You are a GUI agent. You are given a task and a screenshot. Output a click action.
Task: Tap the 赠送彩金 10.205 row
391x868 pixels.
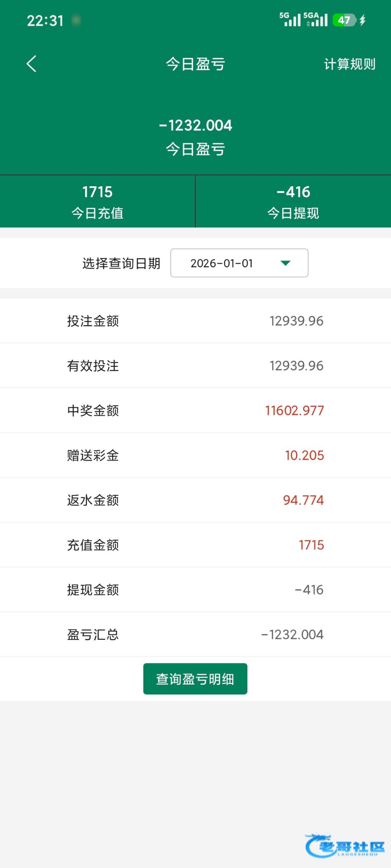[195, 455]
